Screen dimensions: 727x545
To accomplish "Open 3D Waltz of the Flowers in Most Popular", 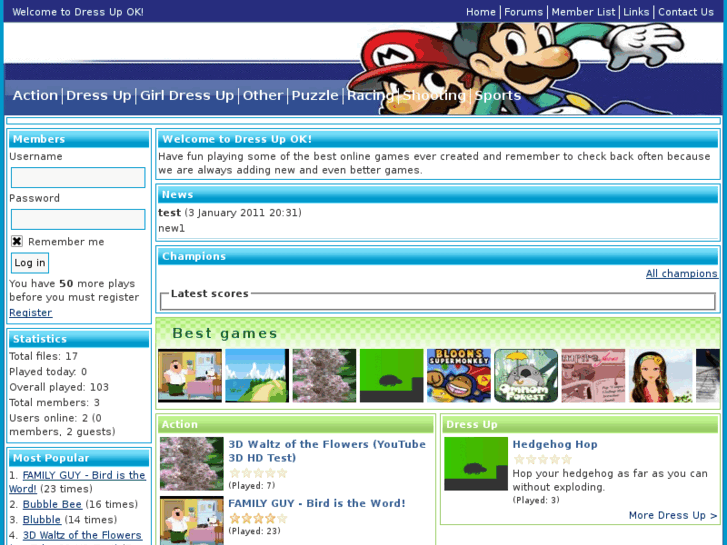I will pyautogui.click(x=82, y=535).
